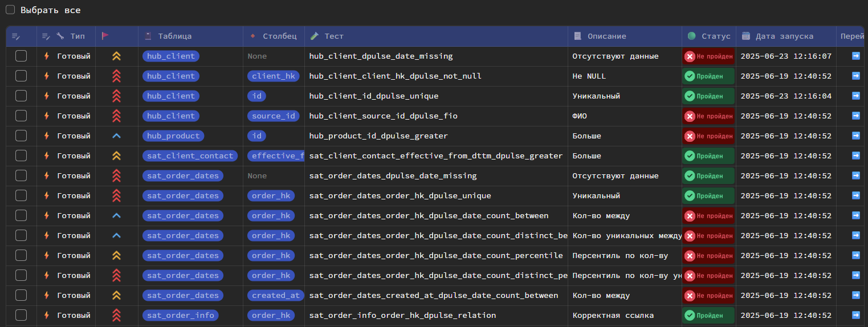This screenshot has width=868, height=327.
Task: Click test name sat_order_dates_order_hk_dpulse_date_count_percentile
Action: coord(436,255)
